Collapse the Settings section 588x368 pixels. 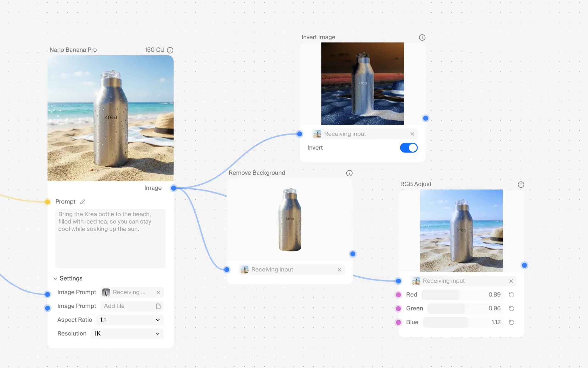(x=55, y=279)
